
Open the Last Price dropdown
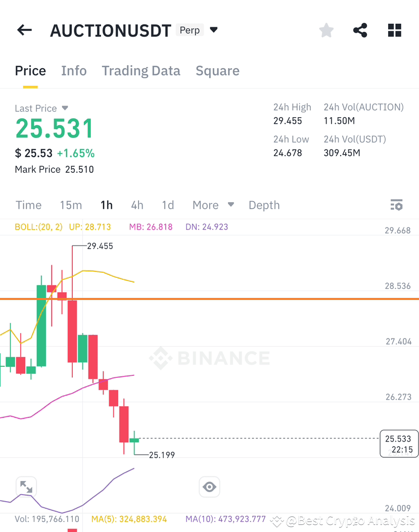tap(64, 108)
